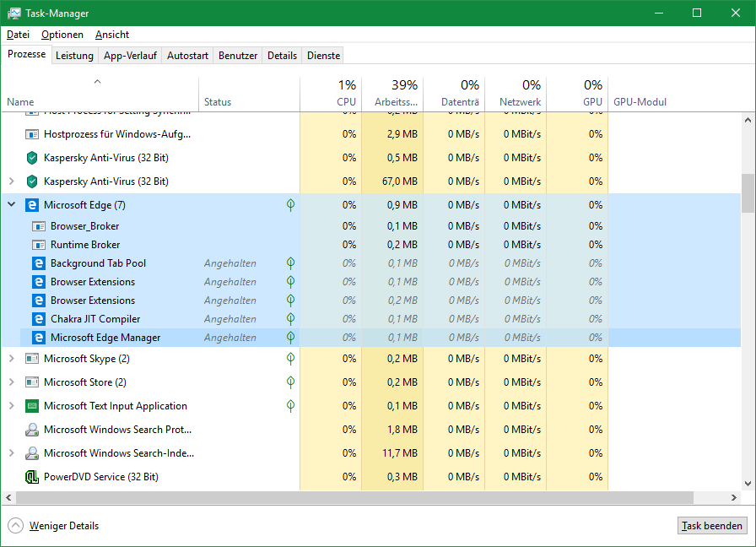Click the leaf icon in Microsoft Skype row
Viewport: 756px width, 547px height.
[x=290, y=359]
